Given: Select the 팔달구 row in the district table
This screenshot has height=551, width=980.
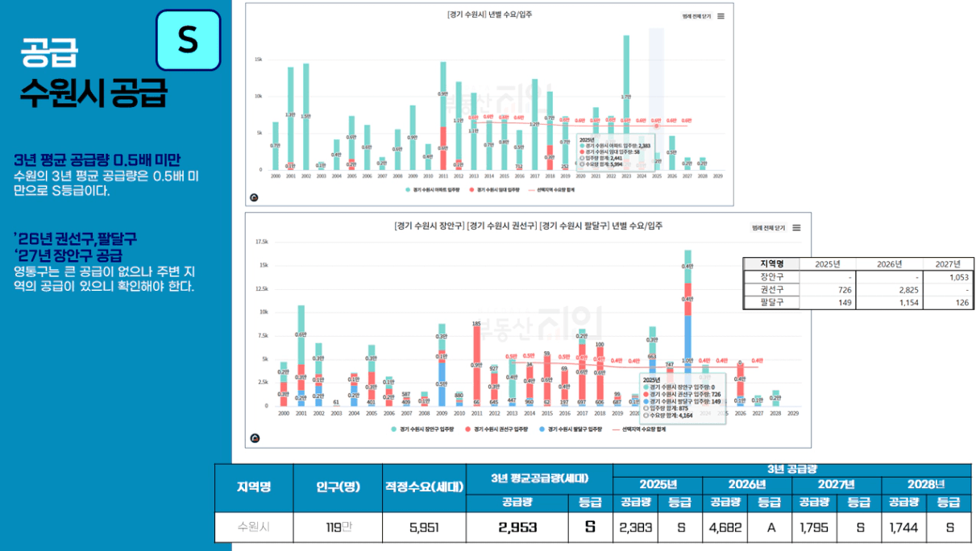Looking at the screenshot, I should point(858,302).
